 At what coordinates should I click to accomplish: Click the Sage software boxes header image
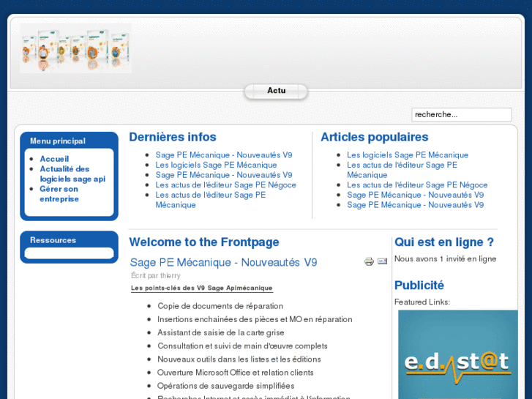pos(75,48)
